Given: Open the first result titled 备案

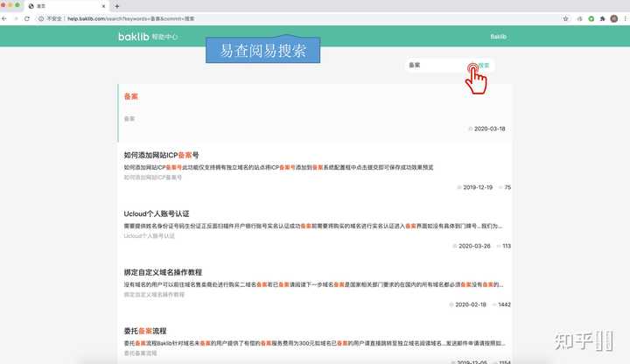Looking at the screenshot, I should [131, 96].
